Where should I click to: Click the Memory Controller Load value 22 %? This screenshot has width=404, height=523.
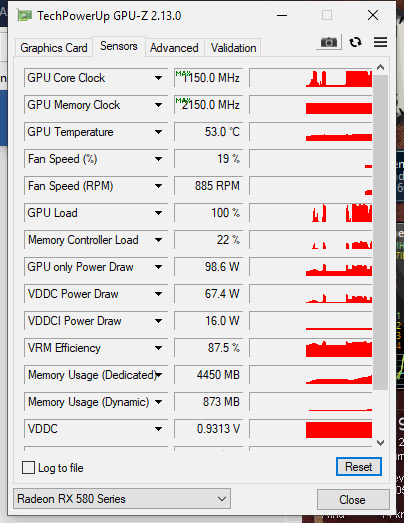coord(209,240)
